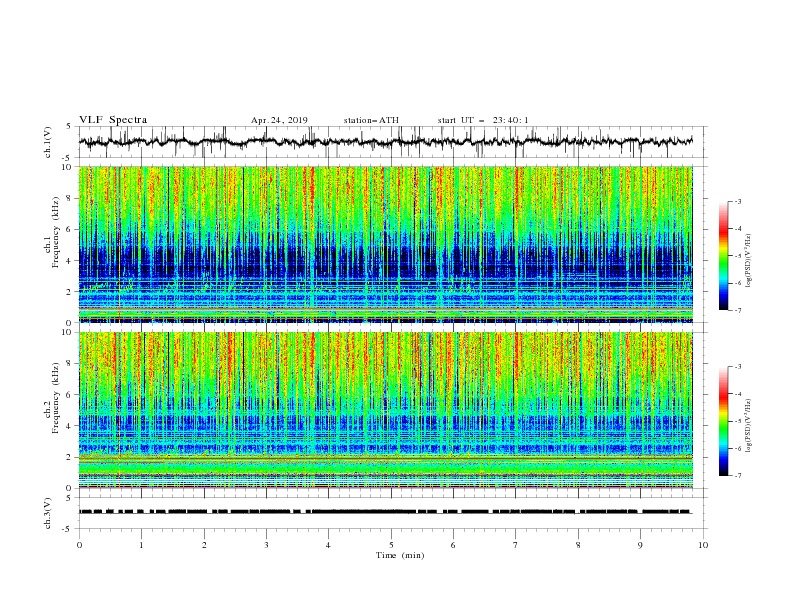This screenshot has height=612, width=792.
Task: Click the "-7" tick on ch.1 colorbar
Action: [x=738, y=310]
